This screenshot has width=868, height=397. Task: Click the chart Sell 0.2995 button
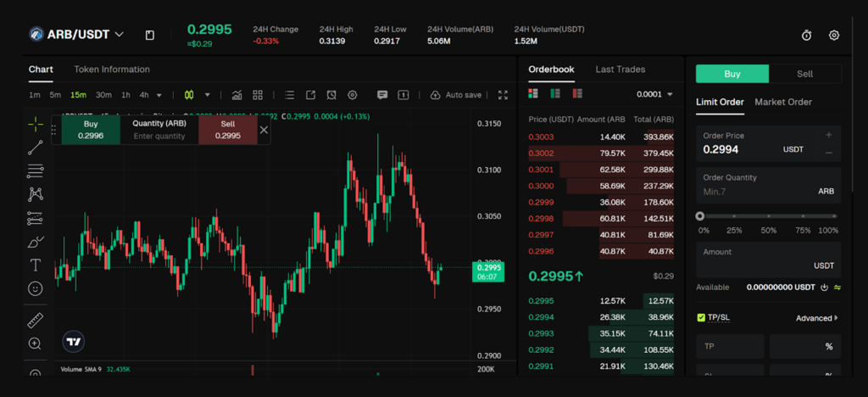point(228,130)
